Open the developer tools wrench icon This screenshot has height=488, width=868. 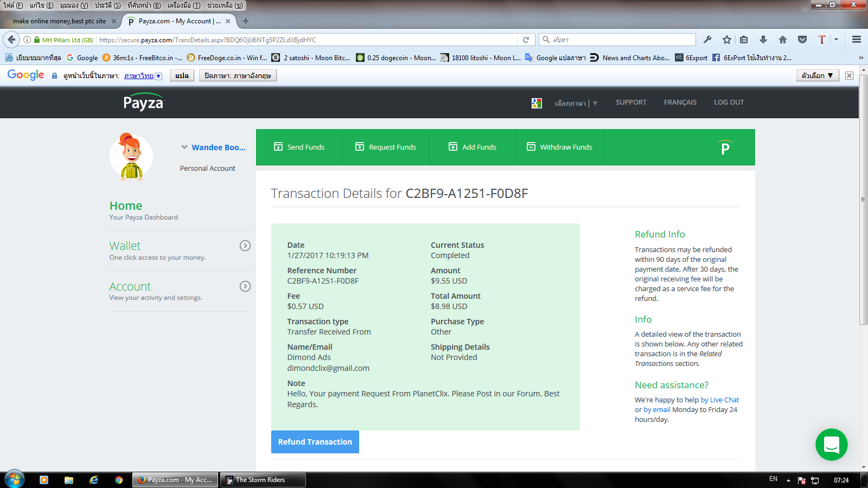coord(707,40)
